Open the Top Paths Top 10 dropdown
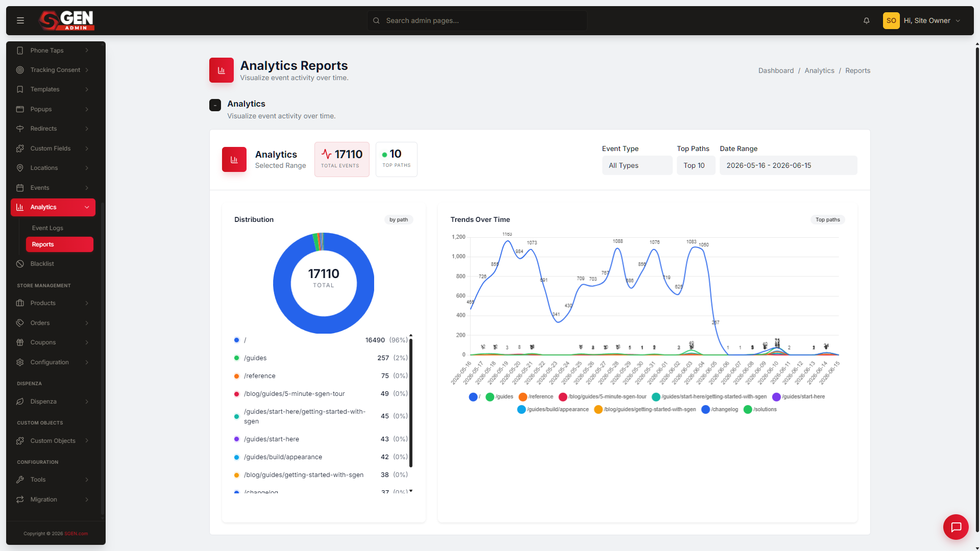Viewport: 980px width, 551px height. tap(696, 165)
